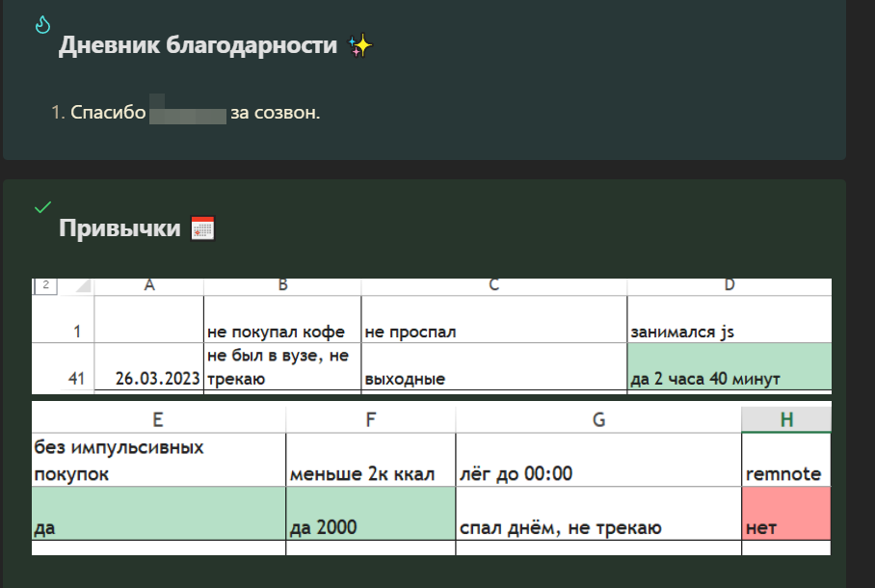Click red cell 'нет'
This screenshot has width=875, height=588.
click(786, 513)
